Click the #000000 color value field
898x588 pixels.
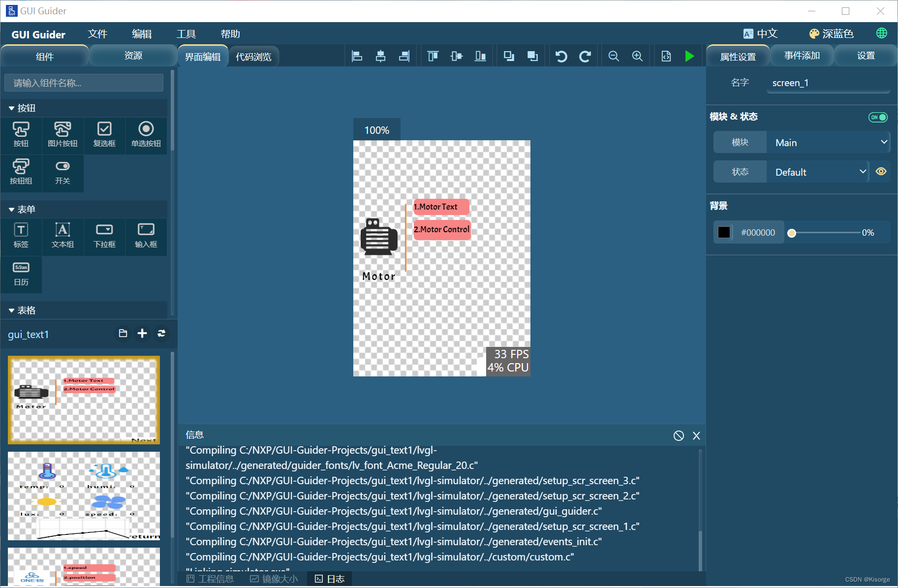(x=758, y=232)
